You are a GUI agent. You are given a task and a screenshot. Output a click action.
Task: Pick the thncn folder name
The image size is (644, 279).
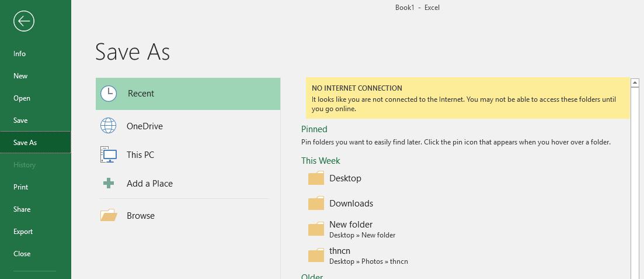[x=340, y=250]
